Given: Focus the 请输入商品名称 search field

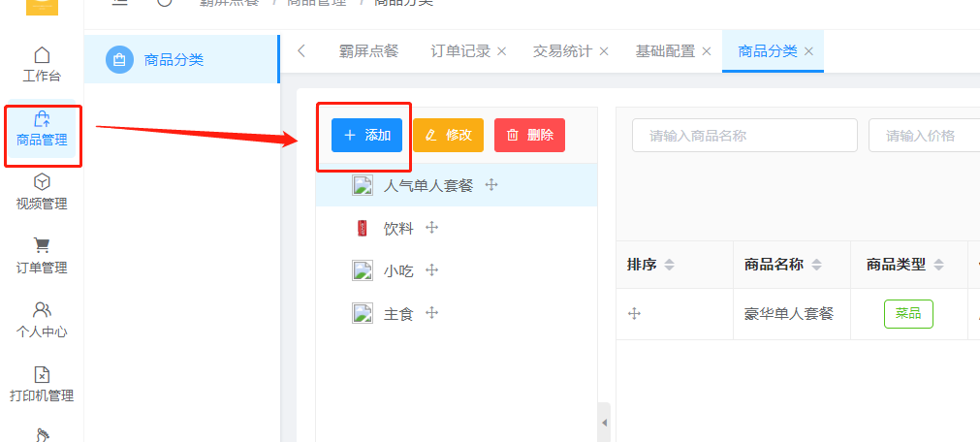Looking at the screenshot, I should tap(744, 135).
